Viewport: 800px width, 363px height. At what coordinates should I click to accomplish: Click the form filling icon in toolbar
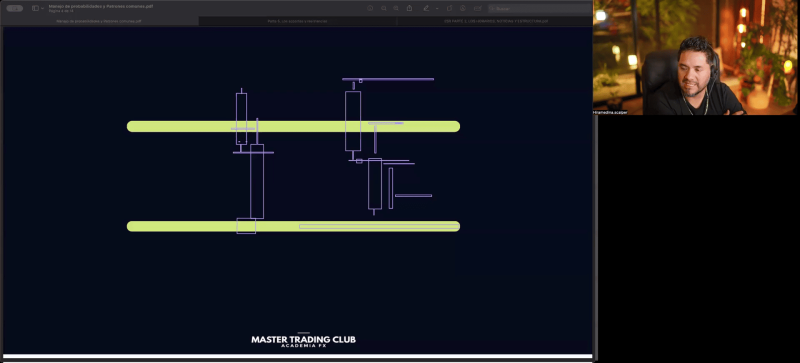[478, 8]
